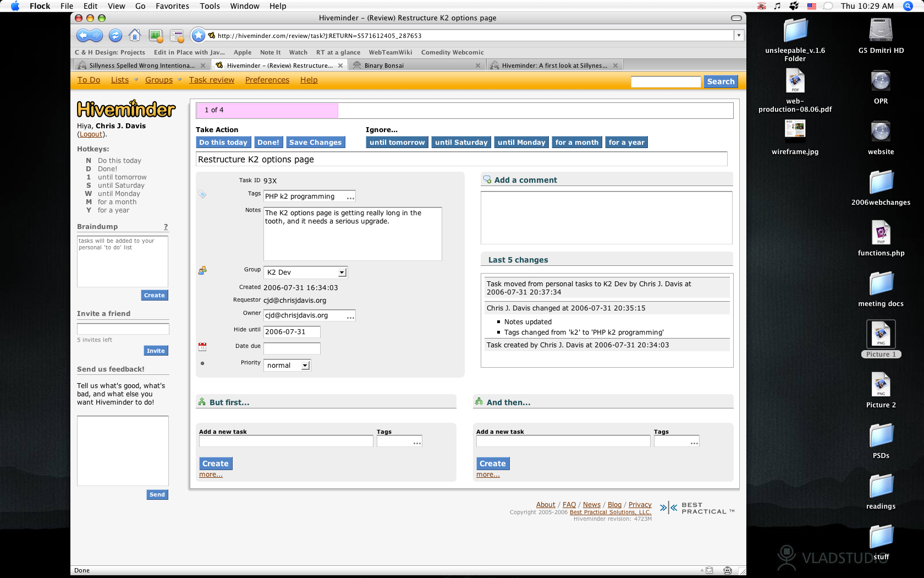Click the And then section icon
Viewport: 924px width, 578px height.
point(479,402)
